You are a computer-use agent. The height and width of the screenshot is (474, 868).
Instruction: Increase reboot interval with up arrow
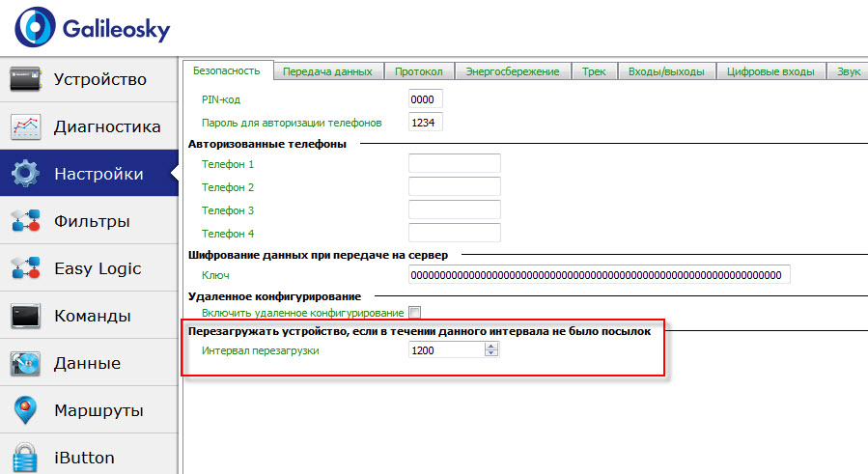pos(491,347)
